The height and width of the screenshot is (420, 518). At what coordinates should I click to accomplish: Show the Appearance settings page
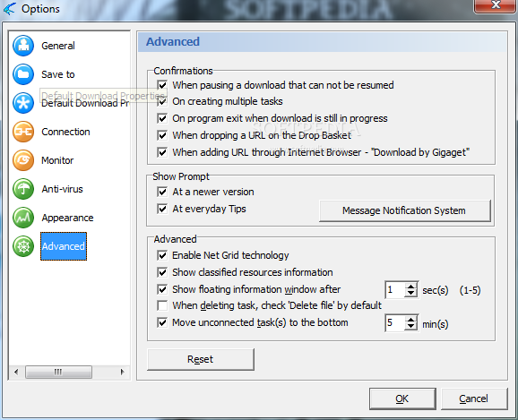[x=67, y=218]
